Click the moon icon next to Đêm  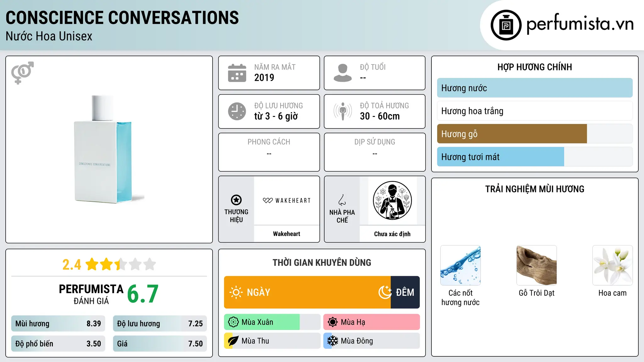[x=385, y=292]
